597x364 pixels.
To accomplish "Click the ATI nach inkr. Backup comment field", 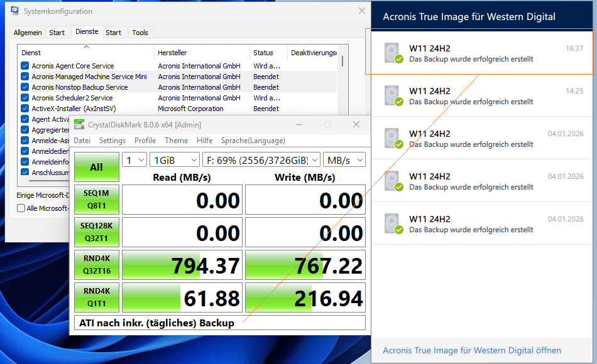I will tap(220, 323).
